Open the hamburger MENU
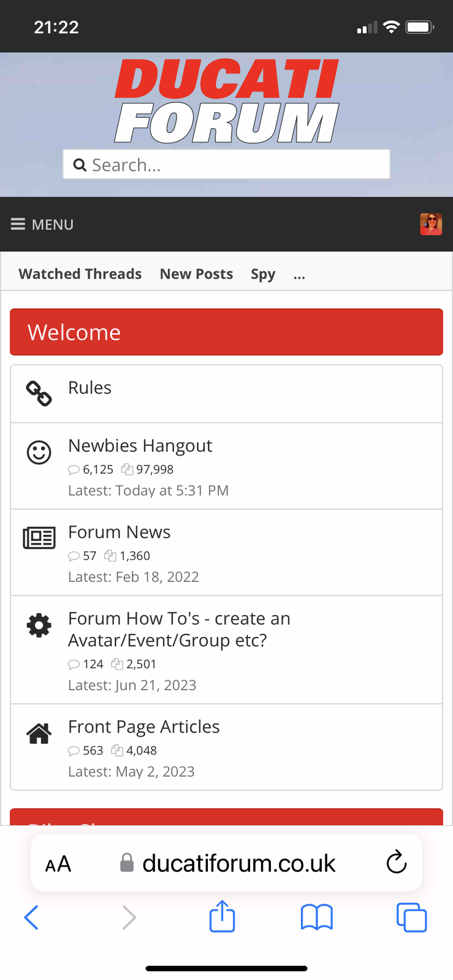The height and width of the screenshot is (980, 453). pyautogui.click(x=42, y=225)
